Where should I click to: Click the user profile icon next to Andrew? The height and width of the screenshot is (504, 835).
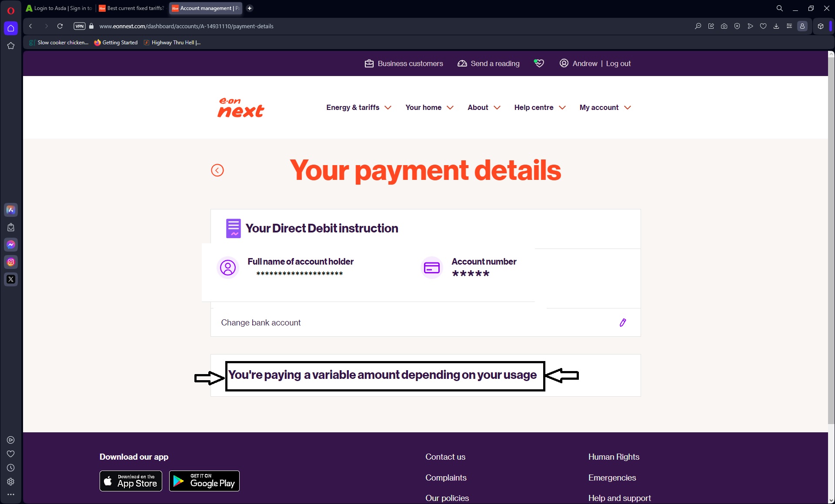click(x=564, y=64)
